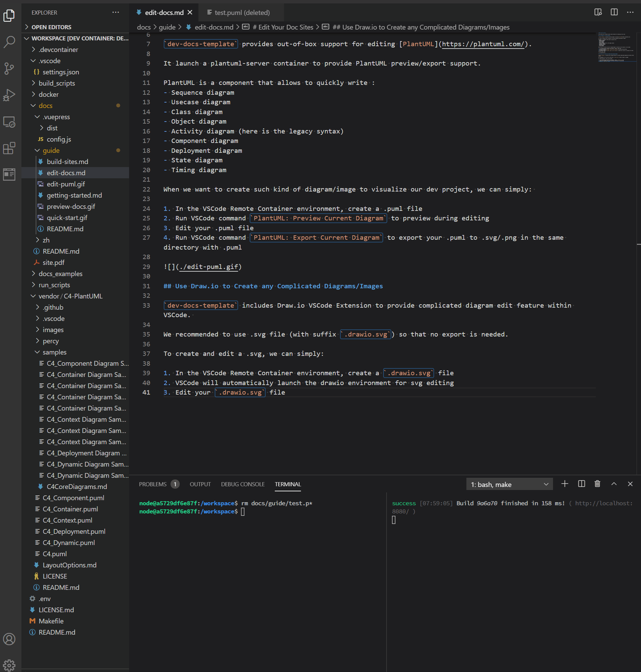
Task: Collapse the samples folder
Action: tap(54, 352)
